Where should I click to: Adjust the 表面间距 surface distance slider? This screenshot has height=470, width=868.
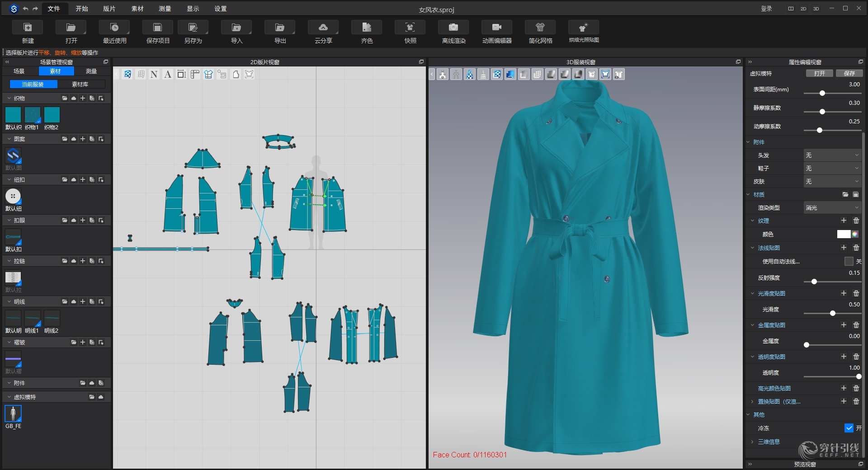click(822, 94)
